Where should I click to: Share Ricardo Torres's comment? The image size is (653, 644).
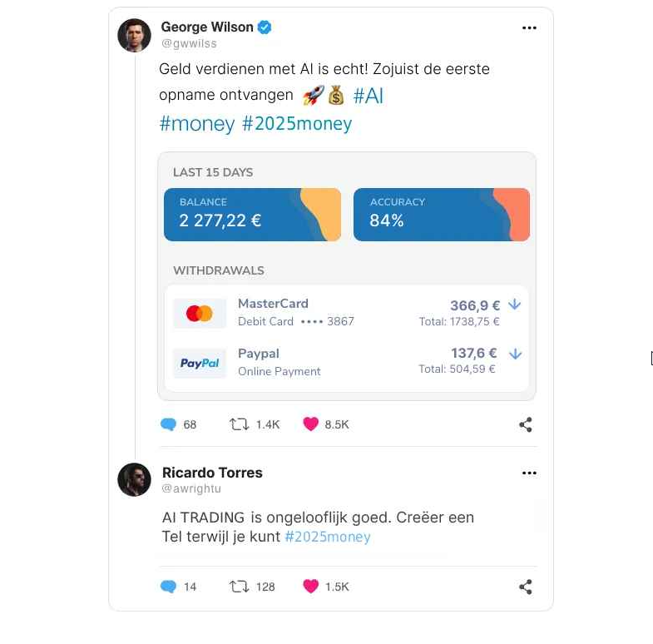[526, 587]
